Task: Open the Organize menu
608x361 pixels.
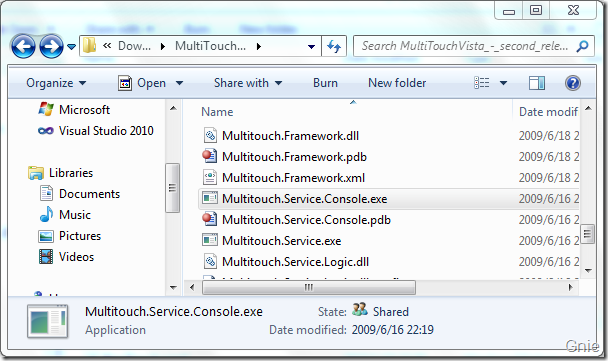Action: click(x=56, y=83)
